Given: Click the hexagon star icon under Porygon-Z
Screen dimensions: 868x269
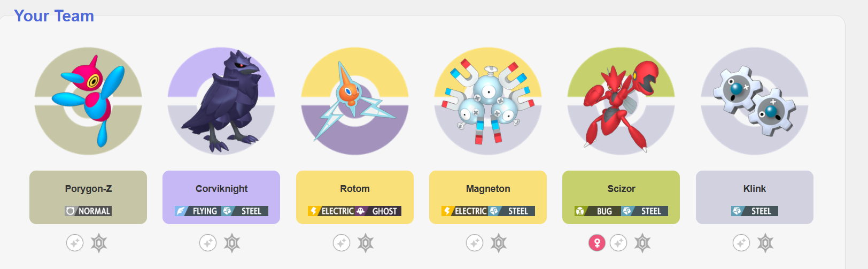Looking at the screenshot, I should point(99,243).
